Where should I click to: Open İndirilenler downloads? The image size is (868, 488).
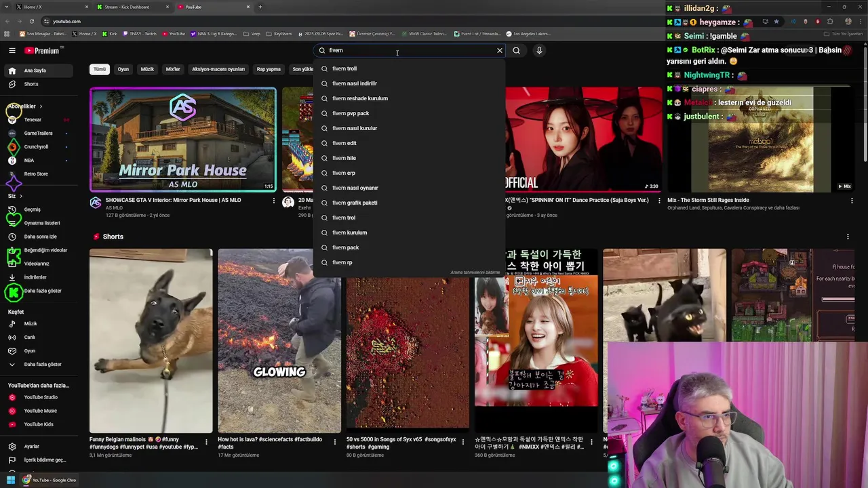pos(39,277)
